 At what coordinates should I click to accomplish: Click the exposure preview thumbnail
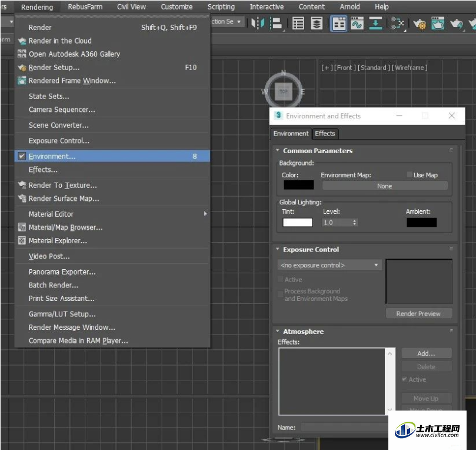(x=420, y=281)
